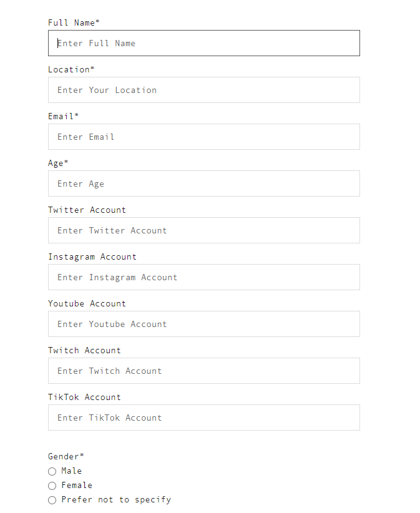Screen dimensions: 420x513
Task: Choose the Female gender option
Action: point(52,486)
